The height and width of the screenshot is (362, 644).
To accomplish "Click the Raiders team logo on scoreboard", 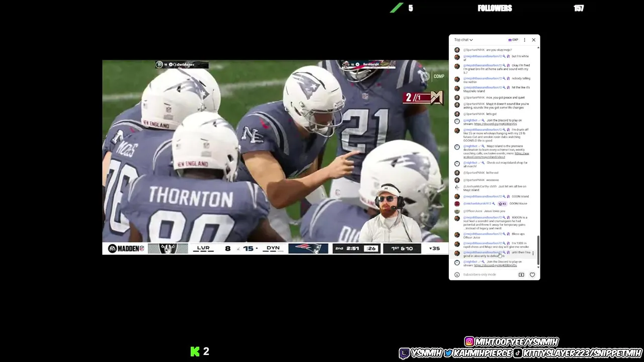I will click(168, 248).
